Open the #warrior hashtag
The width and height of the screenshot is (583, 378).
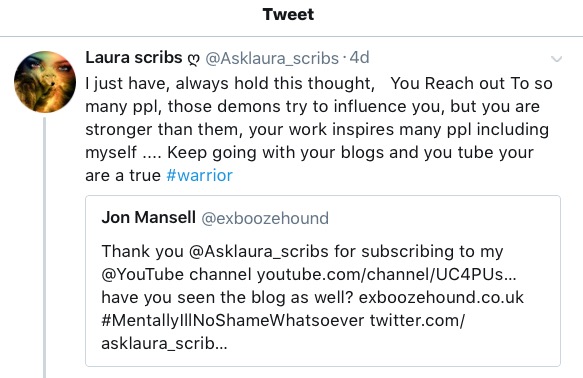199,175
